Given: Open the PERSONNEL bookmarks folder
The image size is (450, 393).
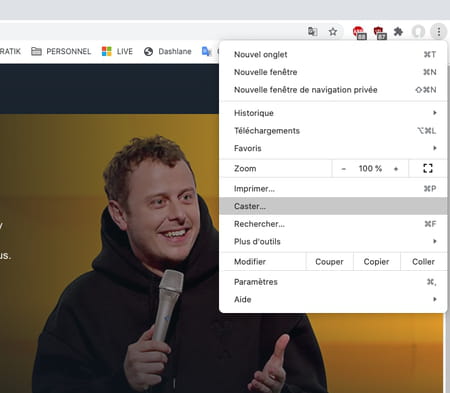Looking at the screenshot, I should coord(61,51).
